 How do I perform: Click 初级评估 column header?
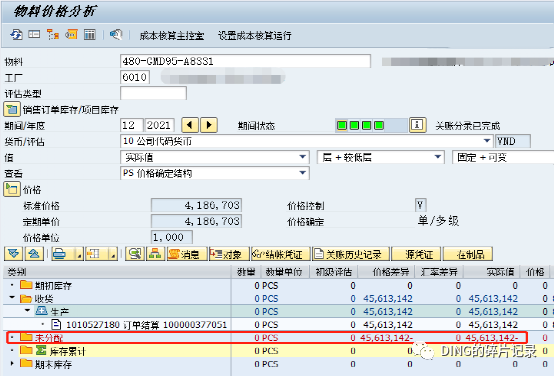pos(333,272)
